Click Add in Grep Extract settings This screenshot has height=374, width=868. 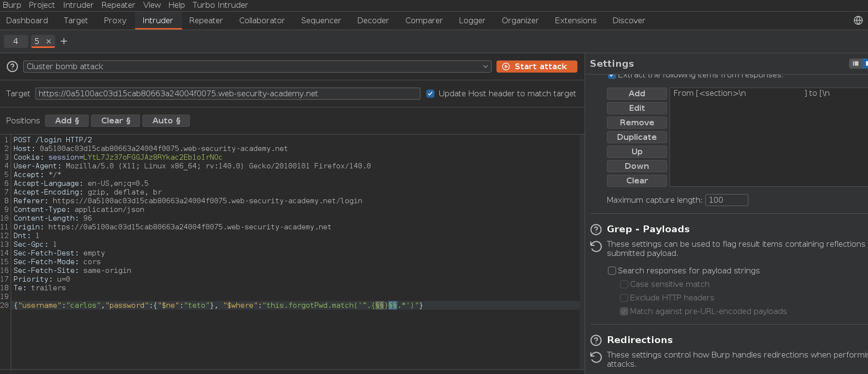coord(636,93)
